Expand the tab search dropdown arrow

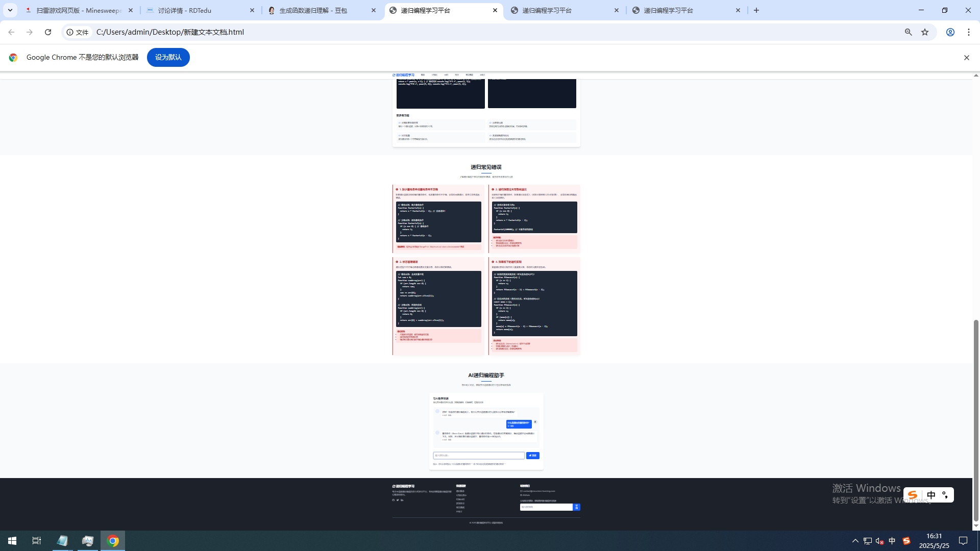(x=10, y=10)
